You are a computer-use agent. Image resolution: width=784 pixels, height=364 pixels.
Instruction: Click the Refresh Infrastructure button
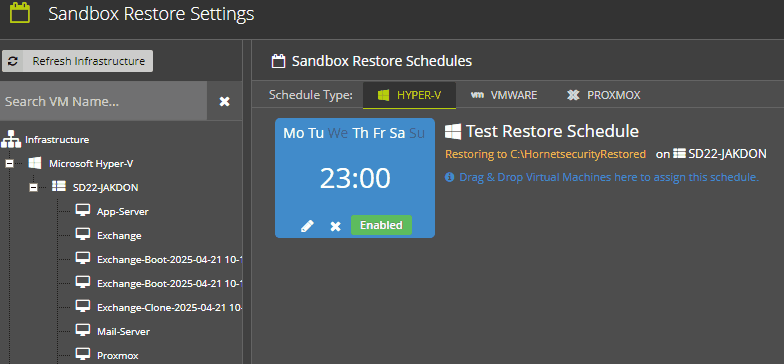78,61
